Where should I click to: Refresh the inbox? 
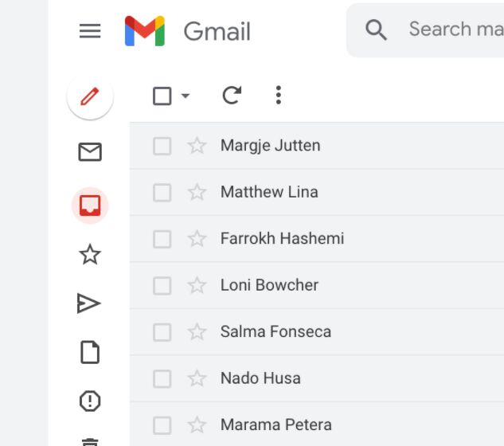(x=232, y=96)
